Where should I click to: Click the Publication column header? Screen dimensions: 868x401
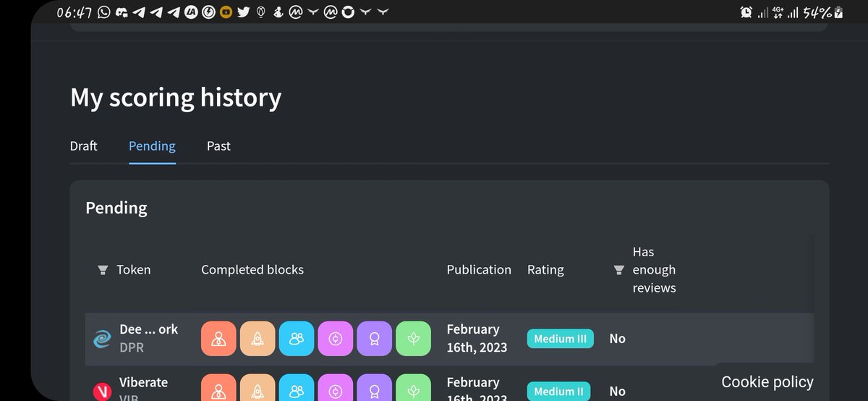coord(479,270)
